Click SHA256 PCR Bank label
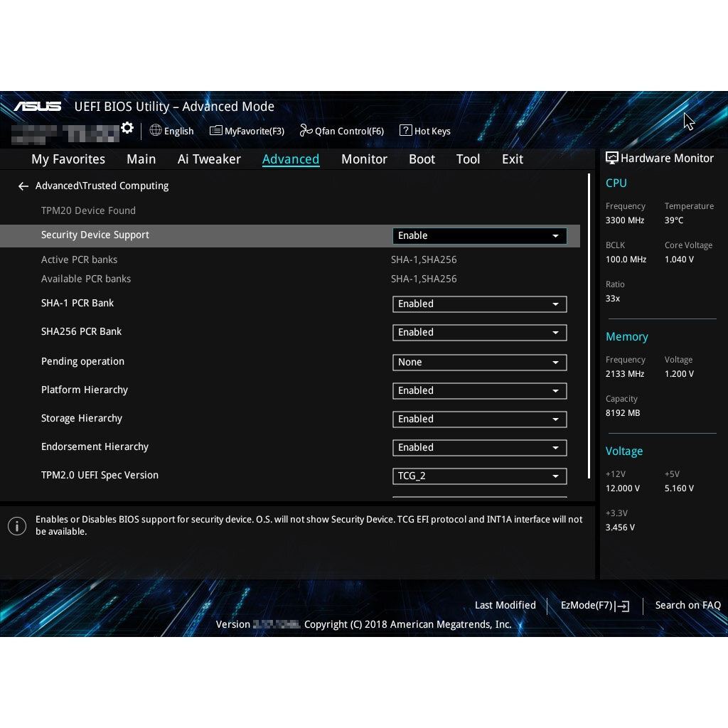This screenshot has height=728, width=728. tap(81, 331)
